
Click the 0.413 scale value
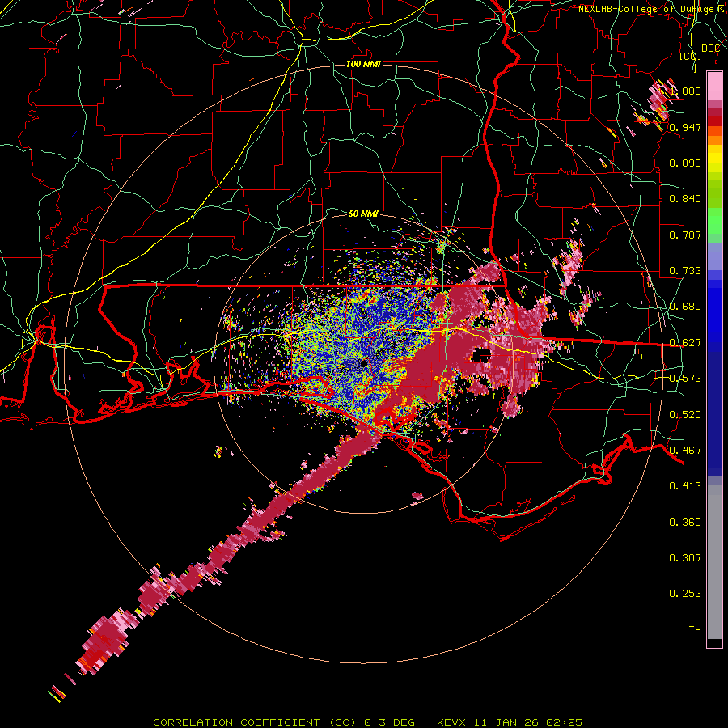pos(685,486)
